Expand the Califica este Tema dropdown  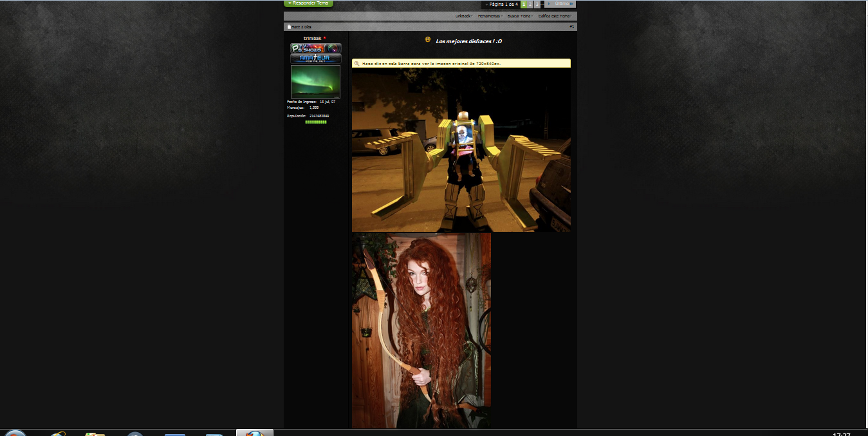(x=555, y=16)
